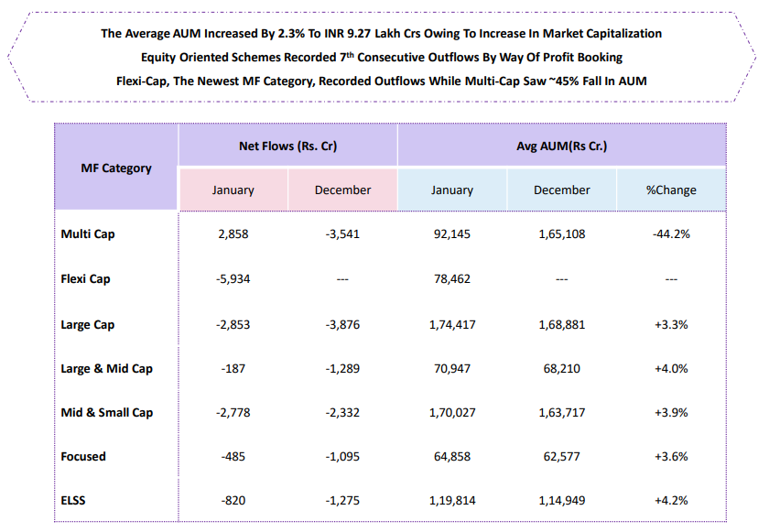This screenshot has height=532, width=769.
Task: Click the Flexi Cap row label
Action: [x=85, y=279]
